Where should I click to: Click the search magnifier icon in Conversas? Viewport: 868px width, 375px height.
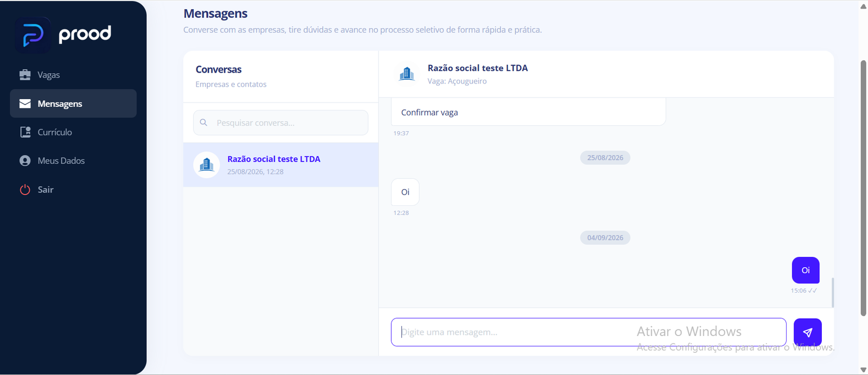tap(203, 122)
